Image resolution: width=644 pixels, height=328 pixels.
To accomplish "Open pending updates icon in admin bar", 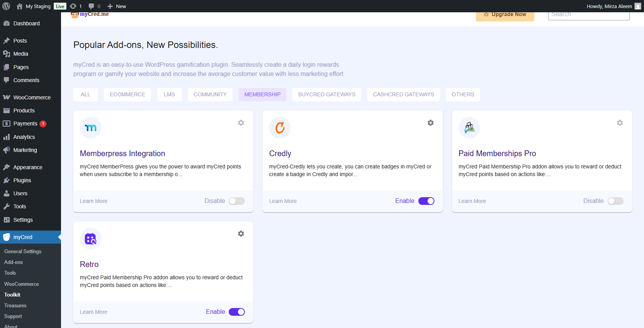I will [73, 6].
